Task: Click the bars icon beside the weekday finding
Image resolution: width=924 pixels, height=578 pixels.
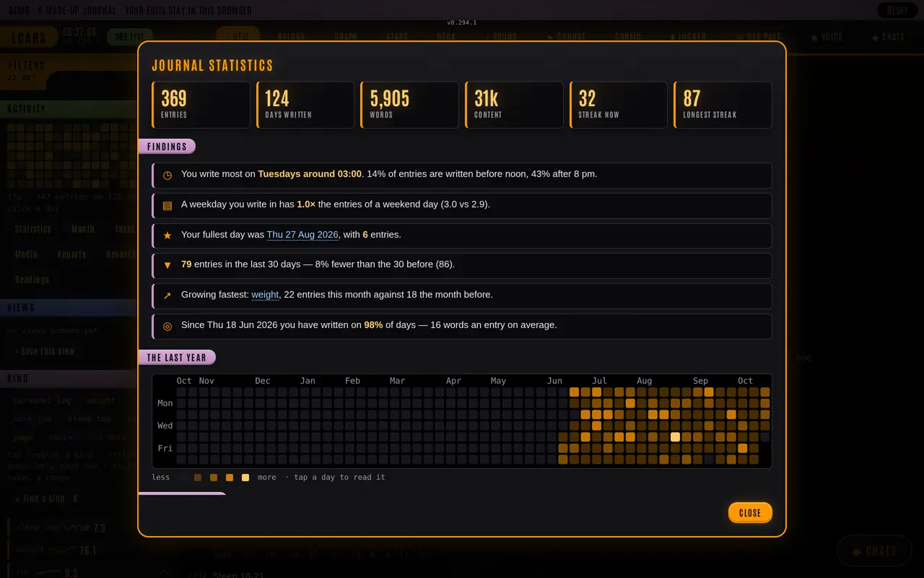Action: click(167, 205)
